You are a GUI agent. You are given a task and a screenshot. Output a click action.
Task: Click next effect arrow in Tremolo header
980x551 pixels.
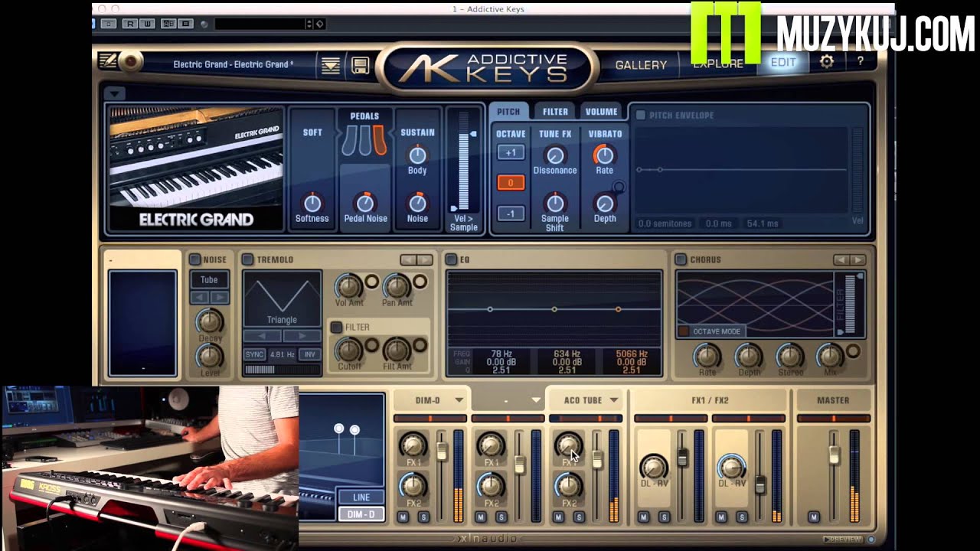click(425, 260)
